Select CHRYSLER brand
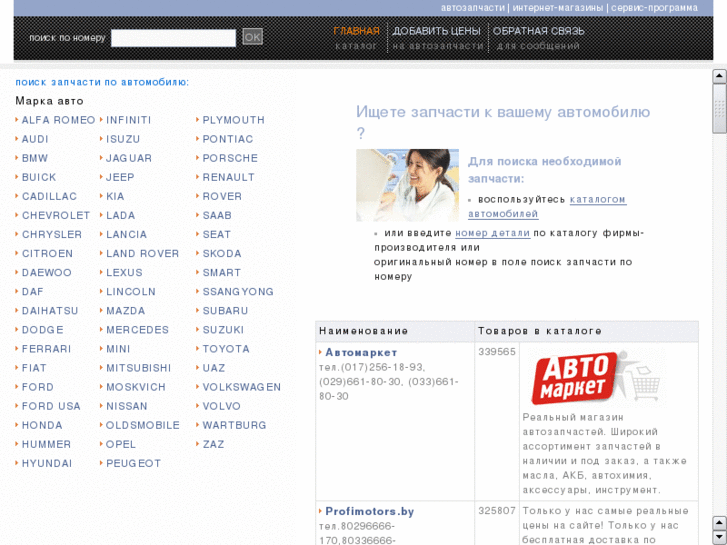The image size is (727, 545). point(52,234)
